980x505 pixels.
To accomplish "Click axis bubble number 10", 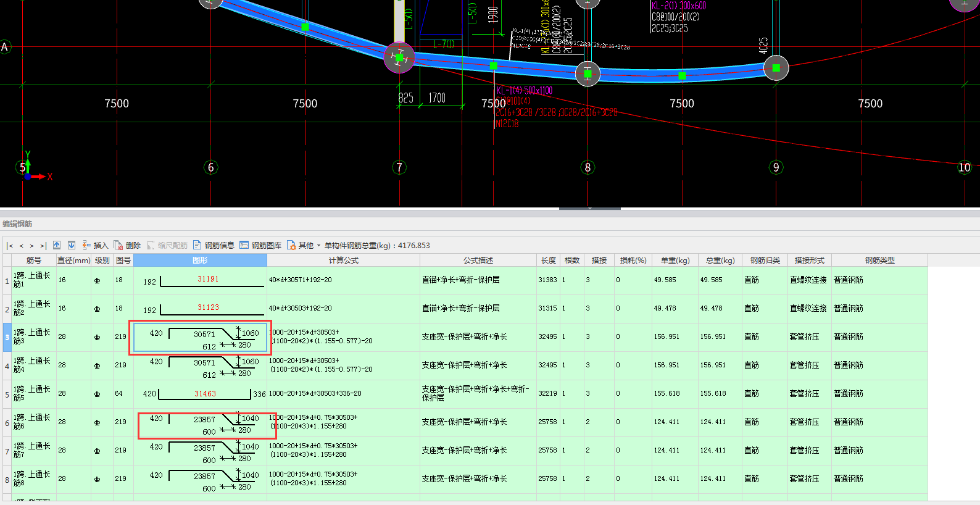I will click(x=965, y=167).
